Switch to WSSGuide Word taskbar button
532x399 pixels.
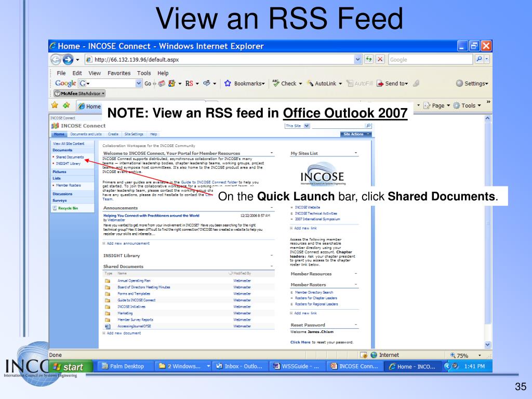pyautogui.click(x=298, y=366)
